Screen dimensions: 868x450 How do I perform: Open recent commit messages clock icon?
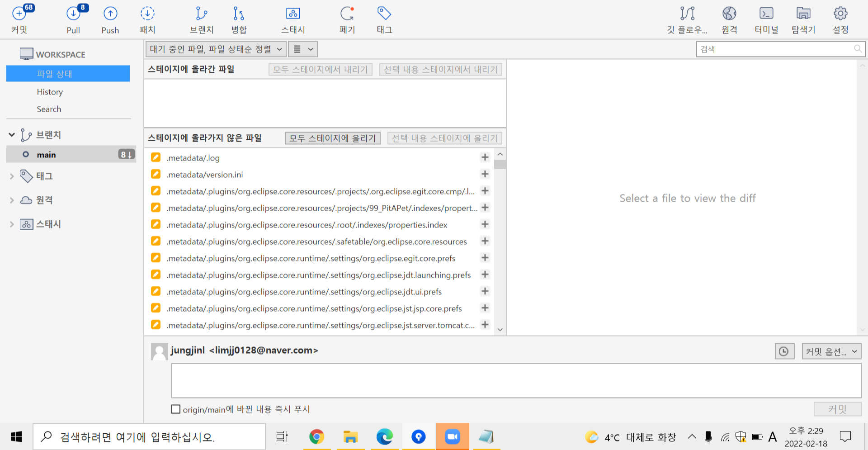pos(784,351)
